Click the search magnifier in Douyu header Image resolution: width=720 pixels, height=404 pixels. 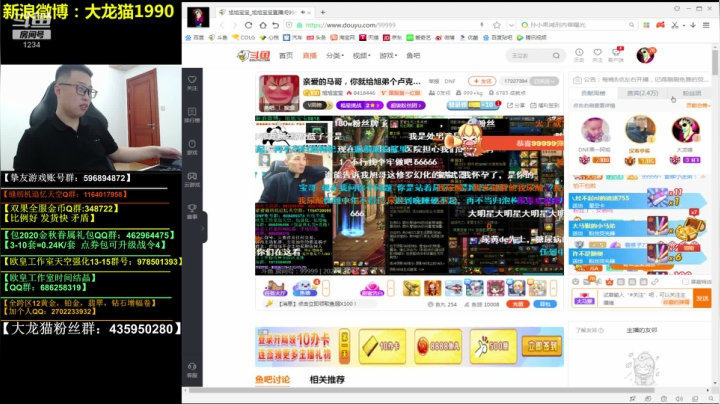556,56
